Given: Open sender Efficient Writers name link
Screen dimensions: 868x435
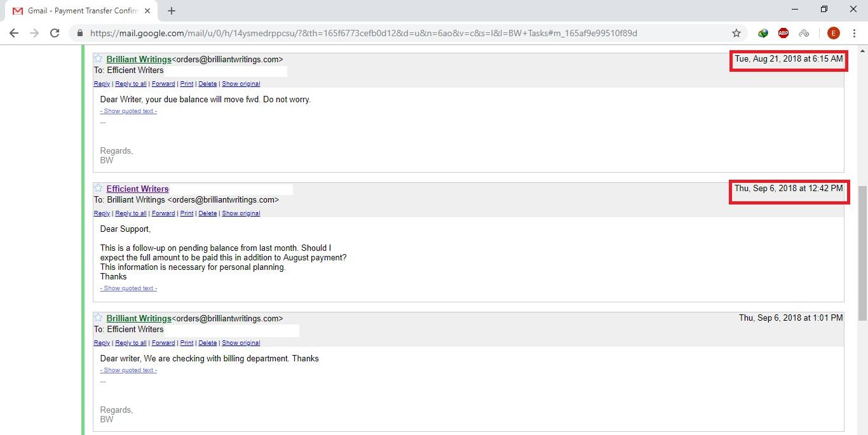Looking at the screenshot, I should pyautogui.click(x=137, y=189).
